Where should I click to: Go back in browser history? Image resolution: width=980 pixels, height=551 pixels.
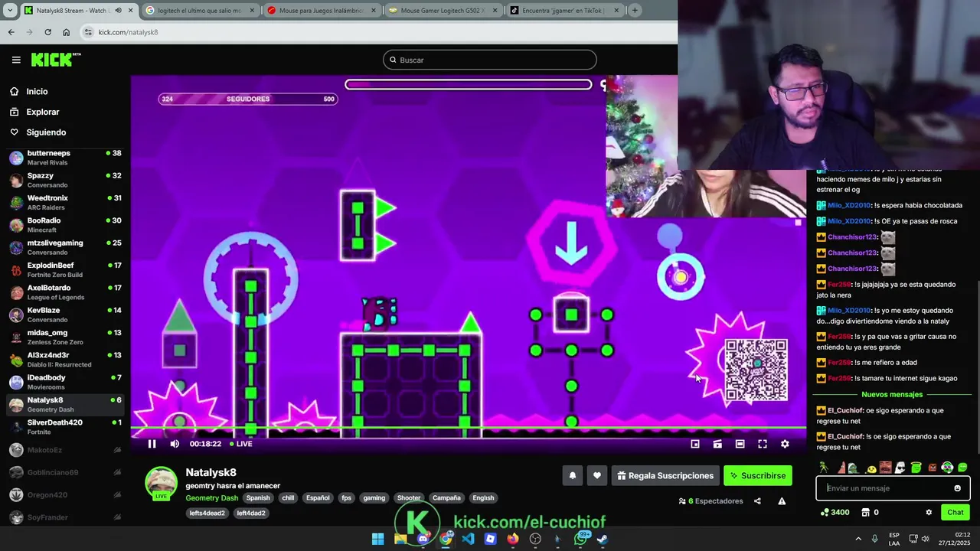(11, 32)
